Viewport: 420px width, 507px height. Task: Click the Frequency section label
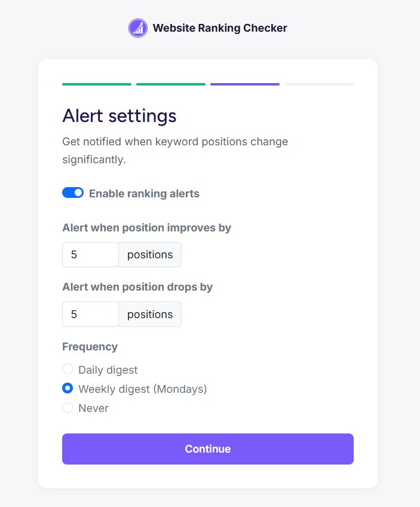[x=90, y=347]
